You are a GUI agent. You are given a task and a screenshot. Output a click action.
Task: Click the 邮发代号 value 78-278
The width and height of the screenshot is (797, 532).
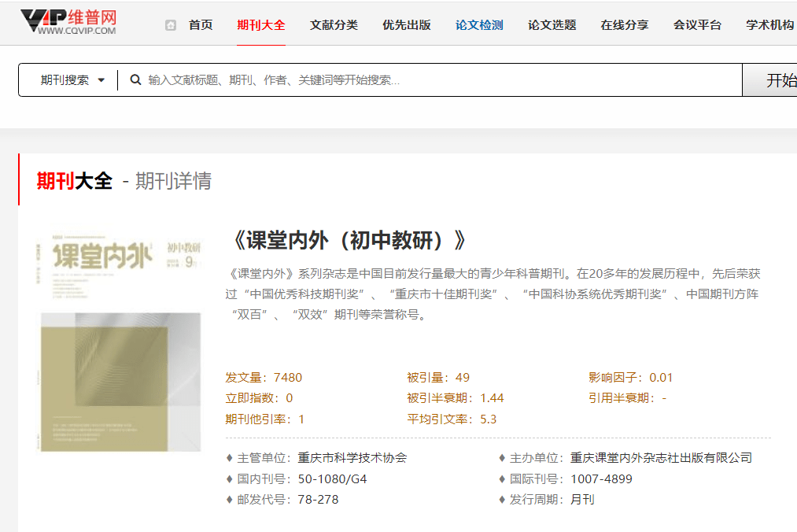pos(318,500)
